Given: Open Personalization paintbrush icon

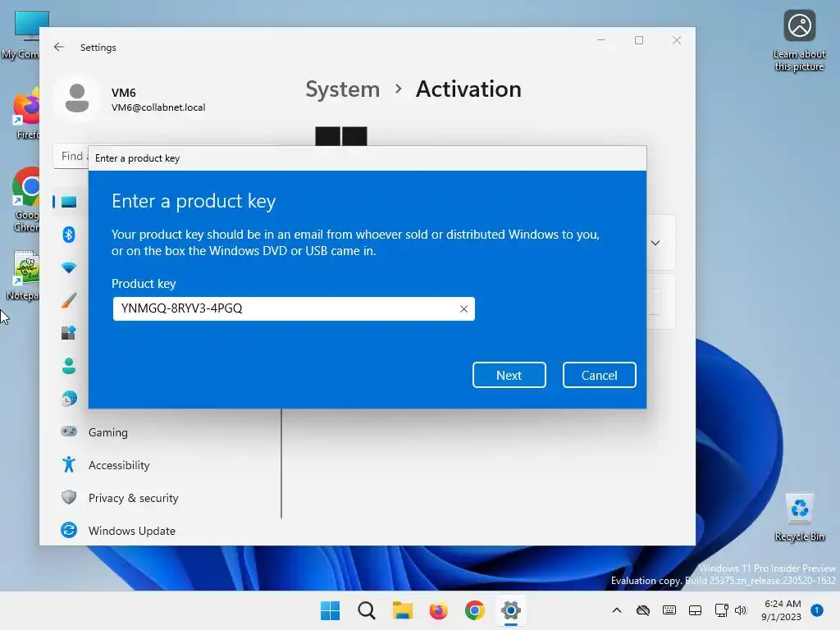Looking at the screenshot, I should point(69,300).
